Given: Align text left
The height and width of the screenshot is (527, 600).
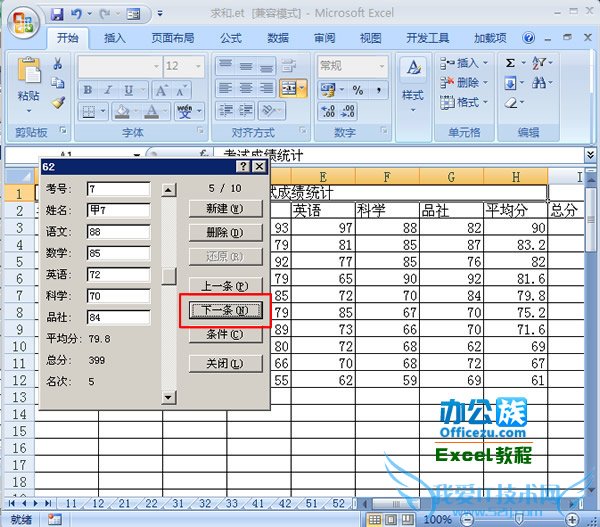Looking at the screenshot, I should (x=225, y=89).
